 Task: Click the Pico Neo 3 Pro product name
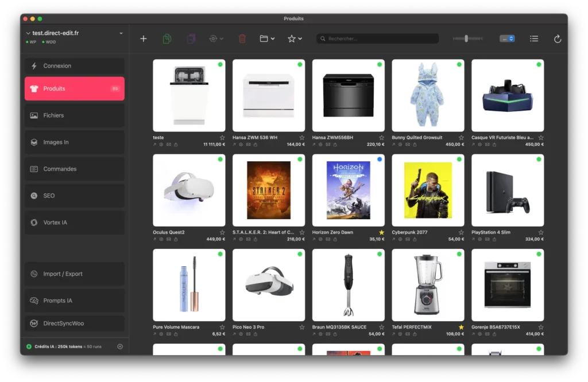pyautogui.click(x=248, y=328)
